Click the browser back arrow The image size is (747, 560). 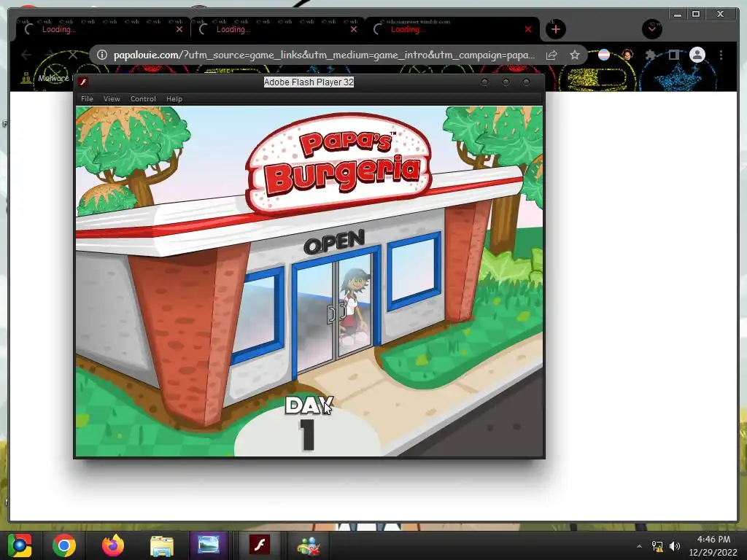pos(26,55)
